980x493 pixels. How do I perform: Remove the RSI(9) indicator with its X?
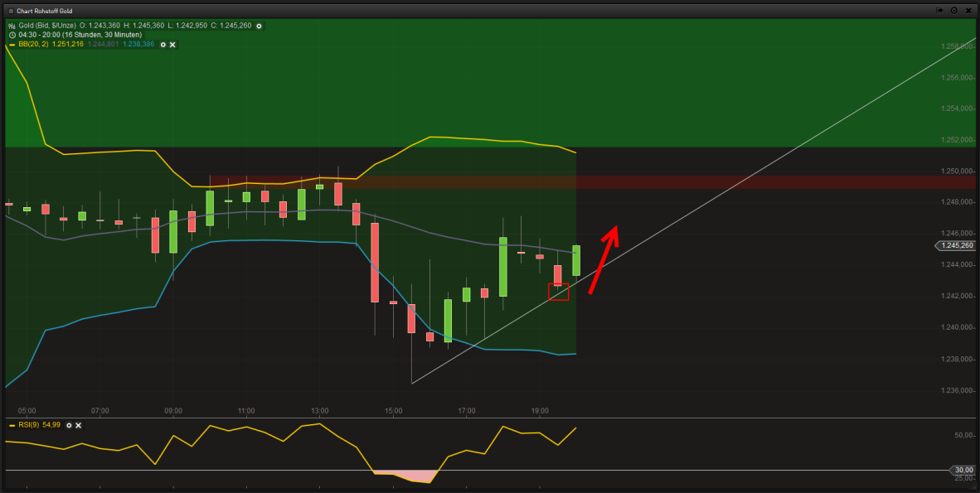[77, 425]
